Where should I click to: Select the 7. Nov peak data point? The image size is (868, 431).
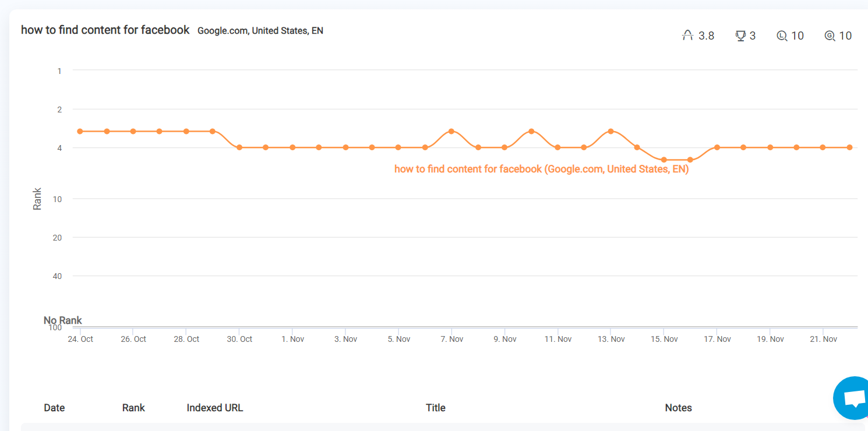(x=451, y=132)
